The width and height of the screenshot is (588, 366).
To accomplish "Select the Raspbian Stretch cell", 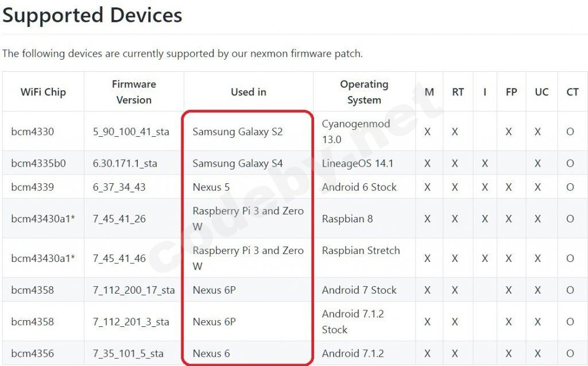I will [x=361, y=251].
